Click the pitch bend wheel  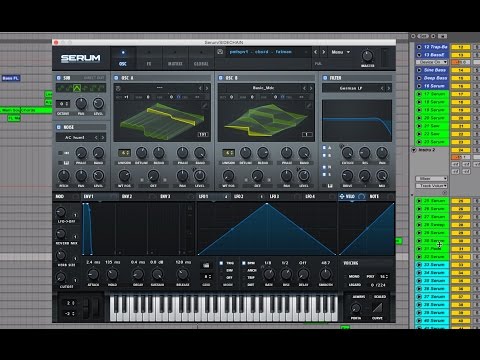pyautogui.click(x=86, y=308)
